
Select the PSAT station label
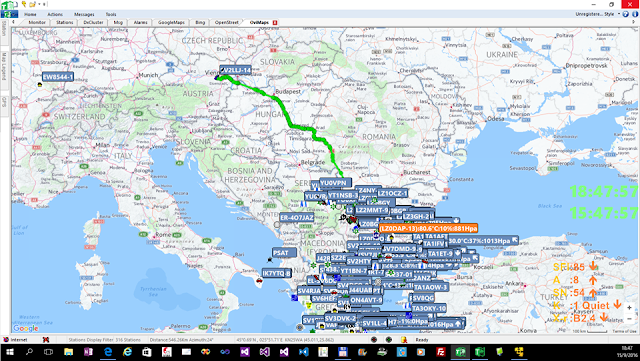tap(284, 253)
